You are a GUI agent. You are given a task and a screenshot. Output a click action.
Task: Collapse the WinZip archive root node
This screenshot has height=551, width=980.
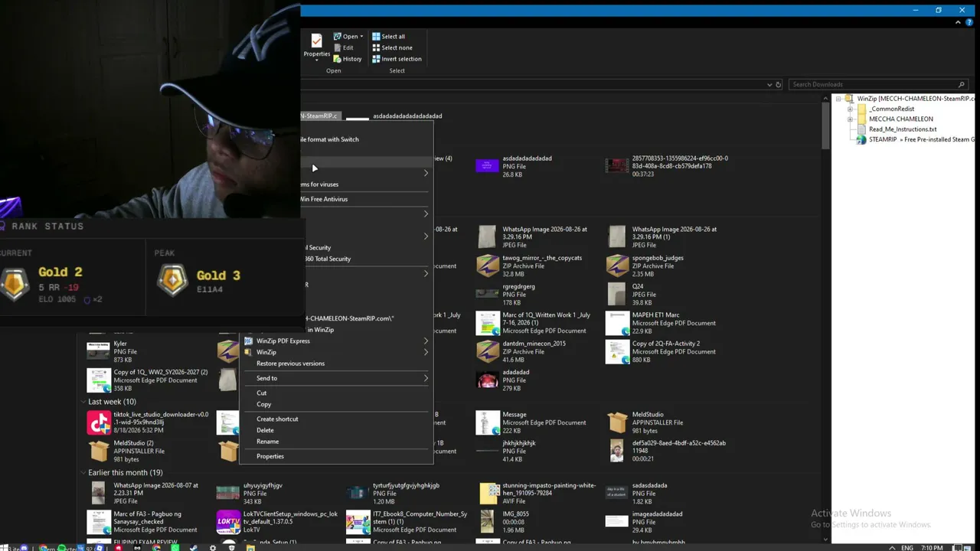[x=839, y=99]
